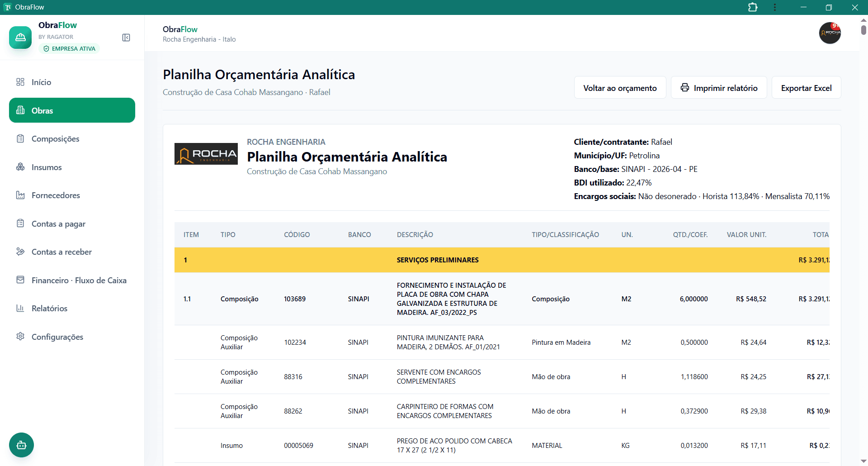The height and width of the screenshot is (466, 868).
Task: Click the ITEM column header
Action: click(191, 234)
